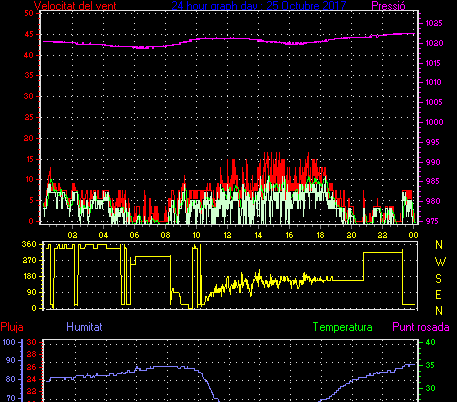Viewport: 457px width, 402px height.
Task: Click the magenta 'Pressió' label
Action: coord(388,6)
